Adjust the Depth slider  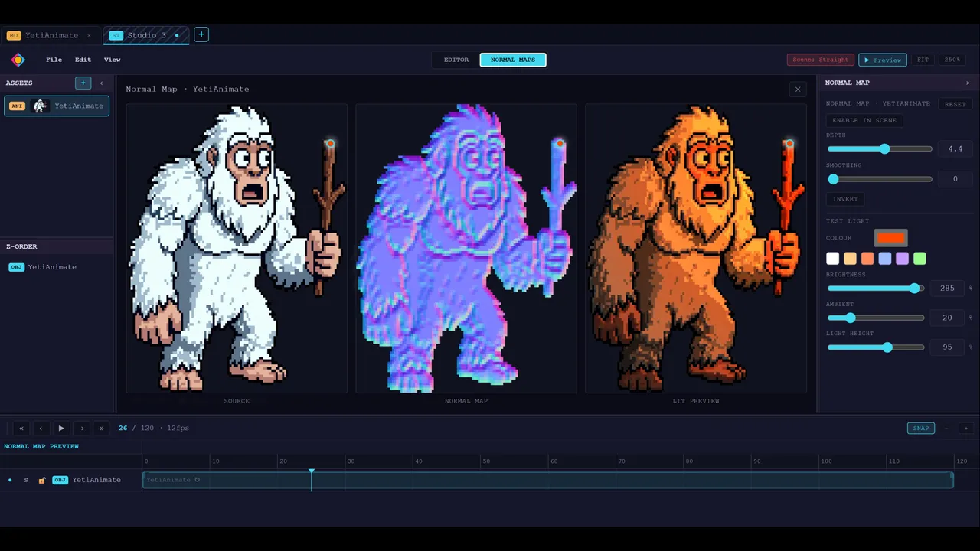point(880,149)
